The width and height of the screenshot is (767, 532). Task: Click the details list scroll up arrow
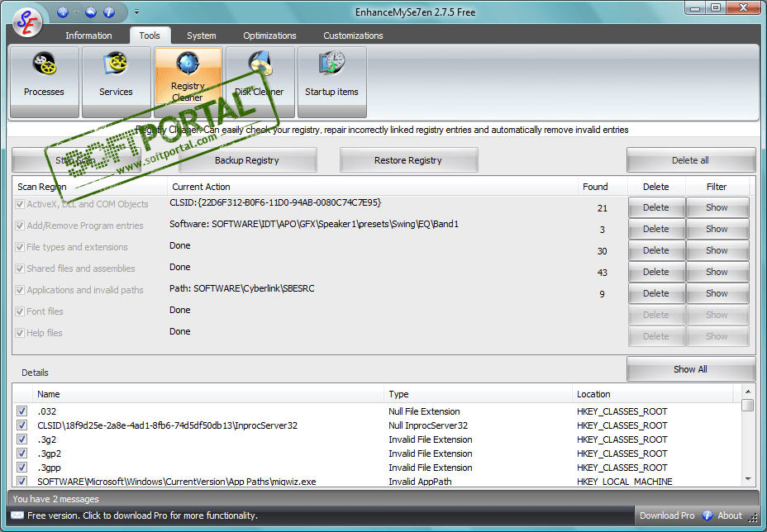point(747,392)
